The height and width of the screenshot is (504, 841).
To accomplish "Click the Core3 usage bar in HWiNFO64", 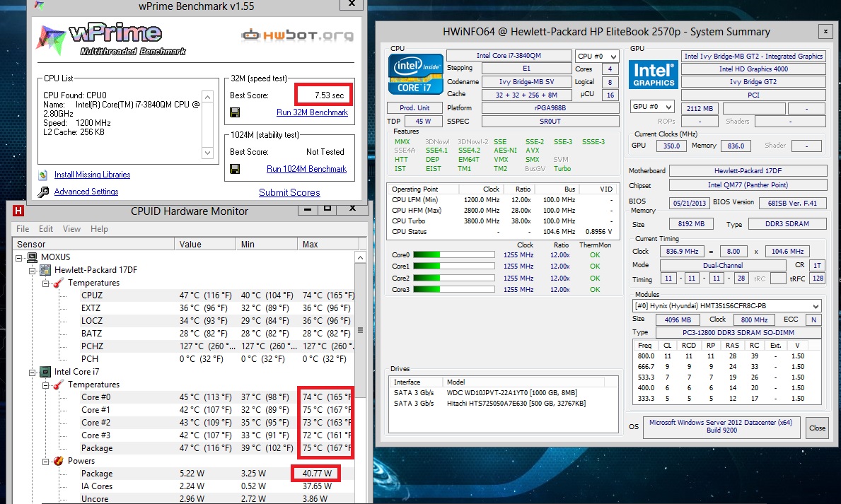I will 454,290.
